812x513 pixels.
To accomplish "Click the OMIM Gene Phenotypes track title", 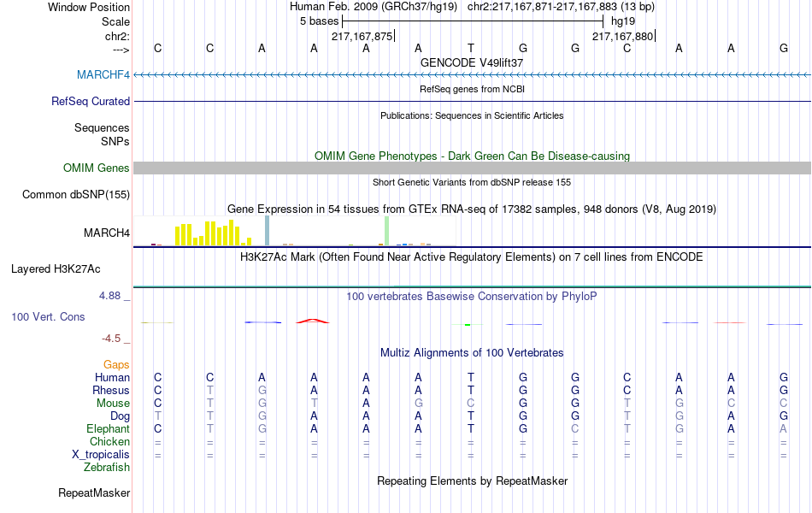I will tap(472, 156).
